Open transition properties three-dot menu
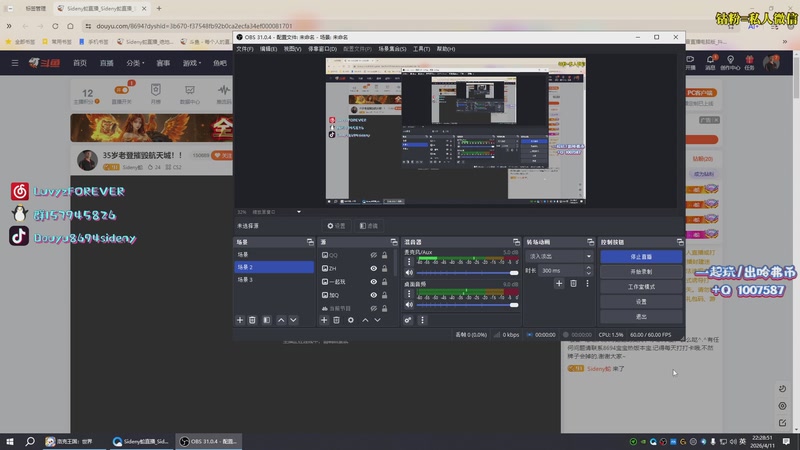800x450 pixels. click(587, 283)
